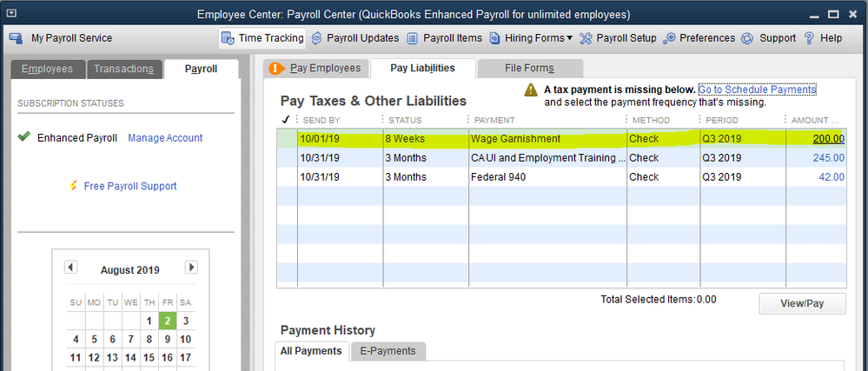The width and height of the screenshot is (868, 371).
Task: Select calendar date August 17
Action: (185, 358)
